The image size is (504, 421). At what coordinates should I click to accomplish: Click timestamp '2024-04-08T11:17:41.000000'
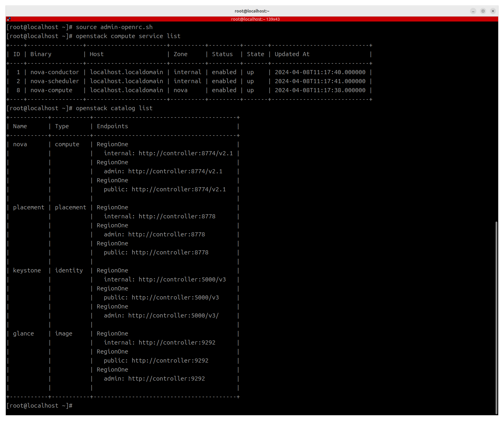[x=320, y=81]
